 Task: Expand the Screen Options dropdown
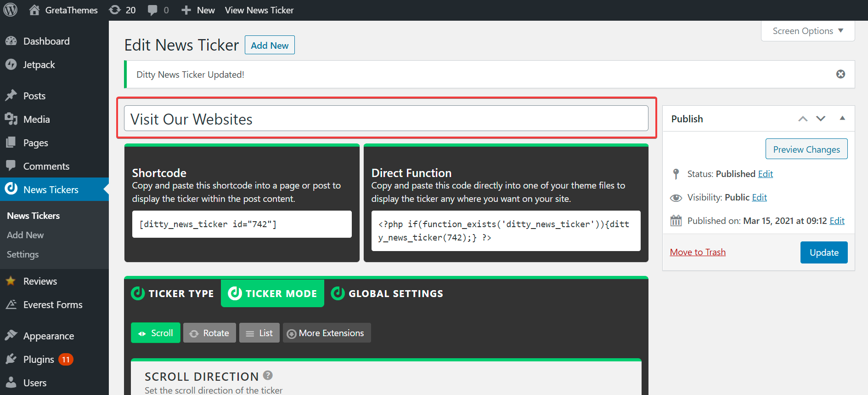[x=808, y=31]
